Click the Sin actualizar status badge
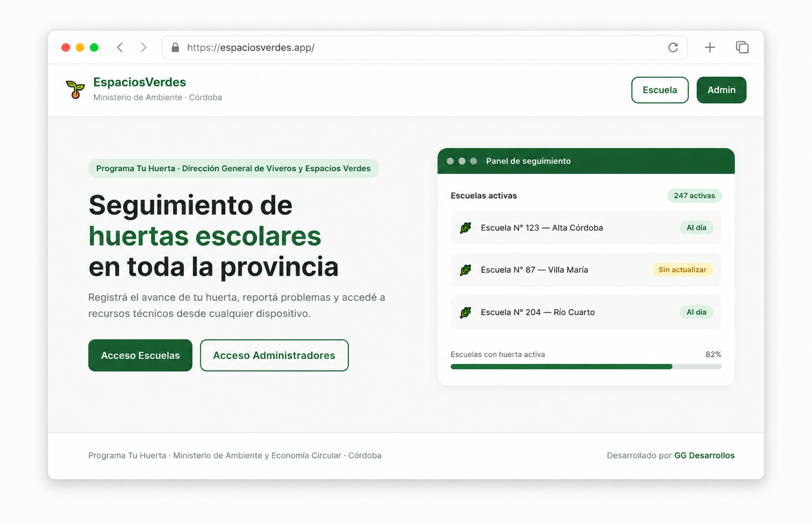Image resolution: width=812 pixels, height=526 pixels. (682, 270)
